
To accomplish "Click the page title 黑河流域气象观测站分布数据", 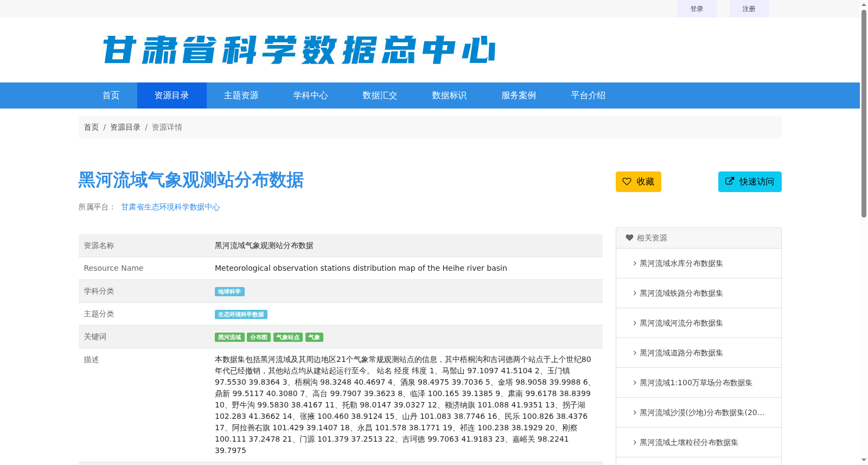I will point(191,180).
